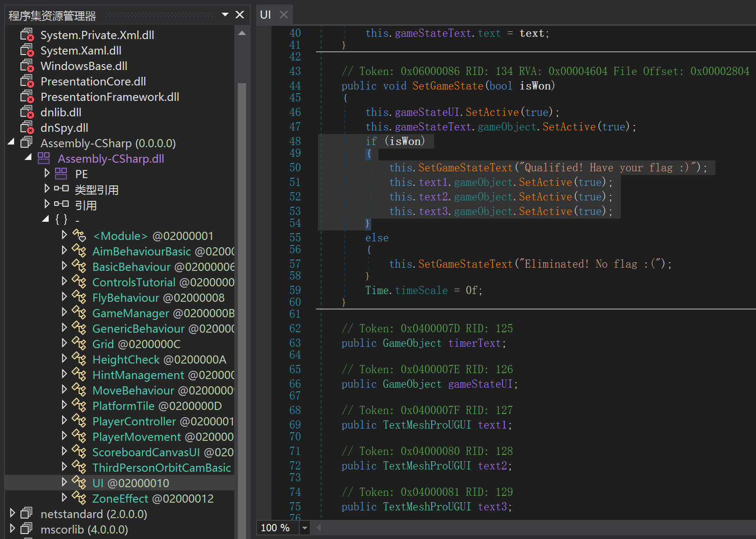This screenshot has width=756, height=539.
Task: Open the zoom percentage dropdown
Action: click(x=305, y=528)
